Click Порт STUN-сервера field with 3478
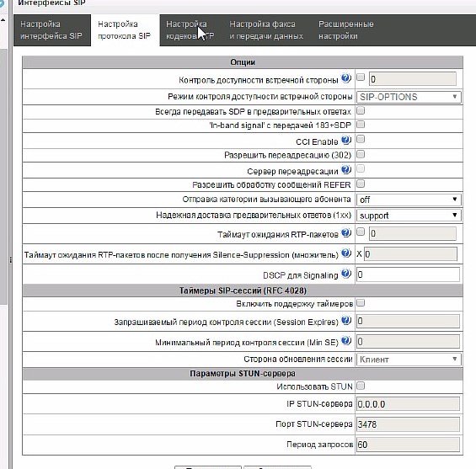This screenshot has width=476, height=469. pos(408,424)
